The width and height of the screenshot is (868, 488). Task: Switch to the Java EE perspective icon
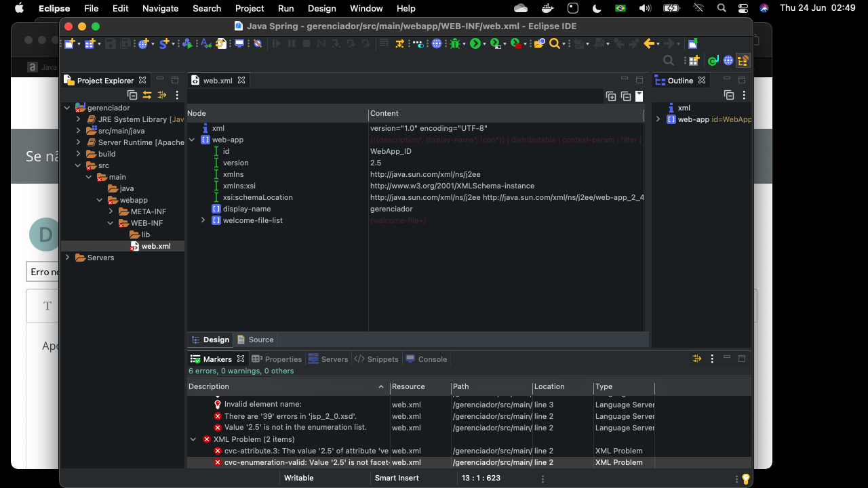click(743, 60)
